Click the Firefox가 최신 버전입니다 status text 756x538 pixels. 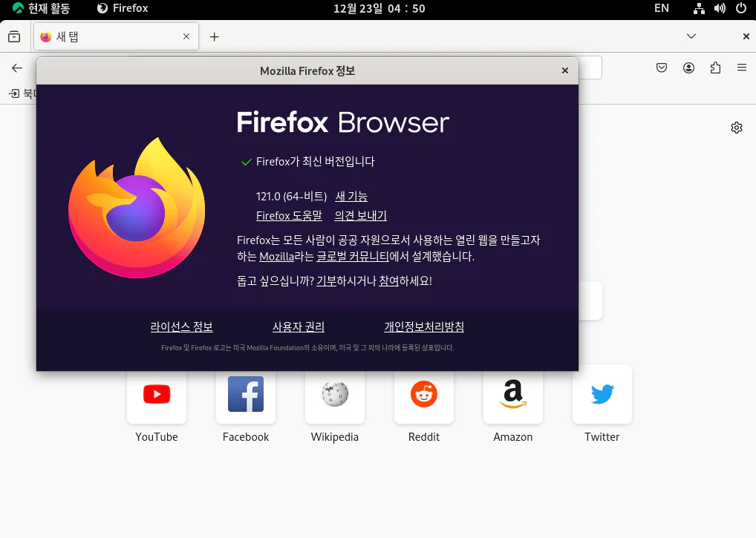[316, 161]
